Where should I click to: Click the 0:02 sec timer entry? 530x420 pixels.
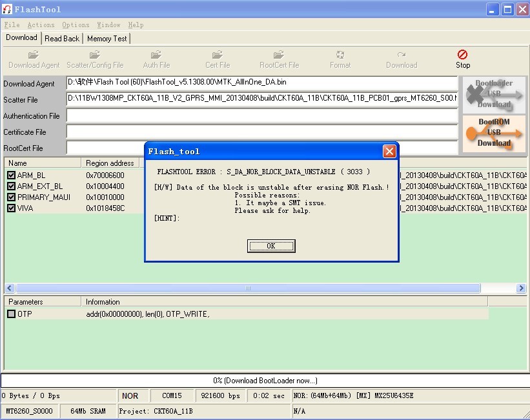coord(269,395)
